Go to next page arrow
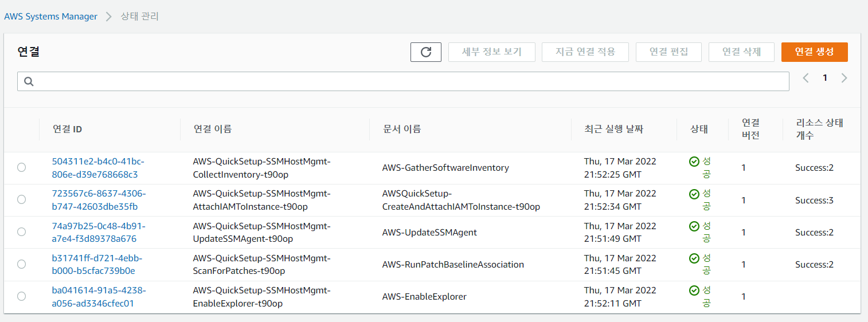The width and height of the screenshot is (868, 322). click(844, 78)
